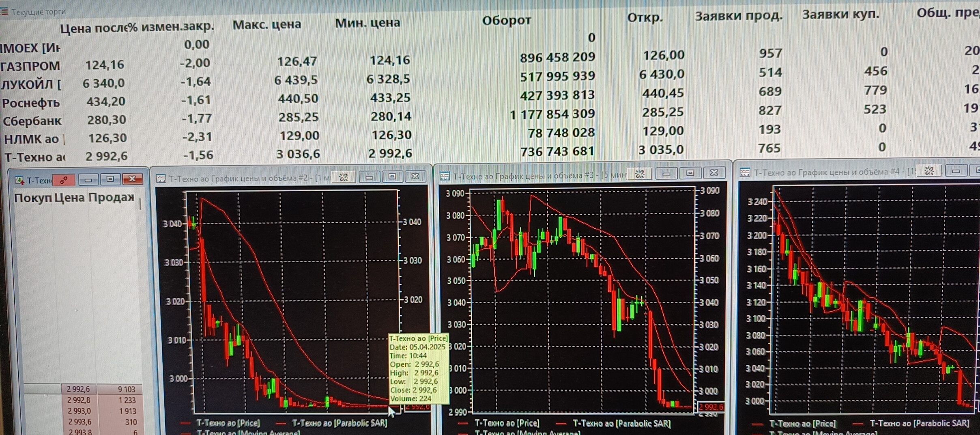Viewport: 980px width, 435px height.
Task: Select the Сбербанк row name
Action: point(32,121)
